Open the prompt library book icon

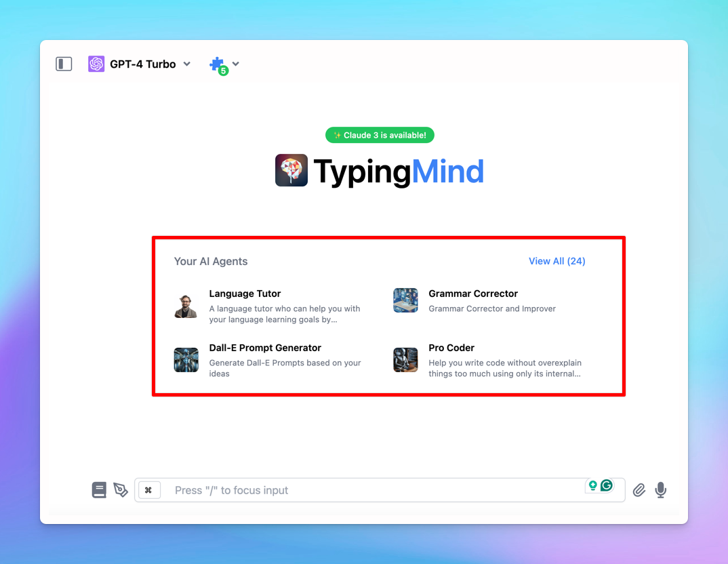point(99,490)
